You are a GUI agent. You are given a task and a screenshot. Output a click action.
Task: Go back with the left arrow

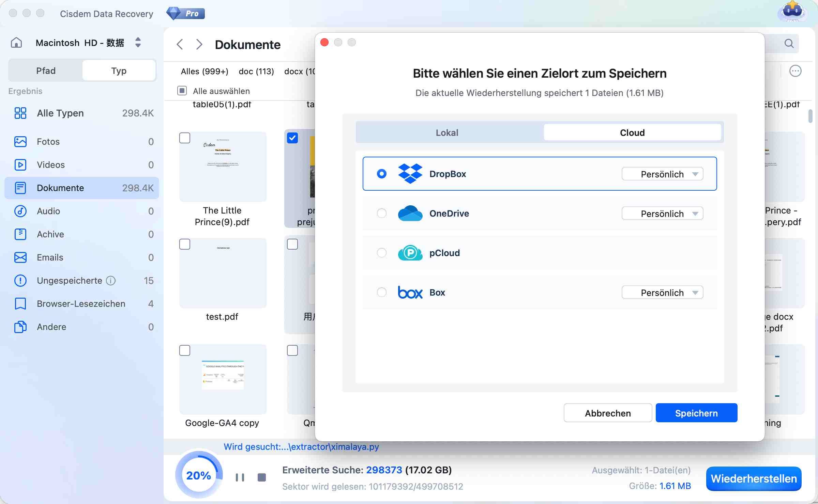pyautogui.click(x=180, y=44)
